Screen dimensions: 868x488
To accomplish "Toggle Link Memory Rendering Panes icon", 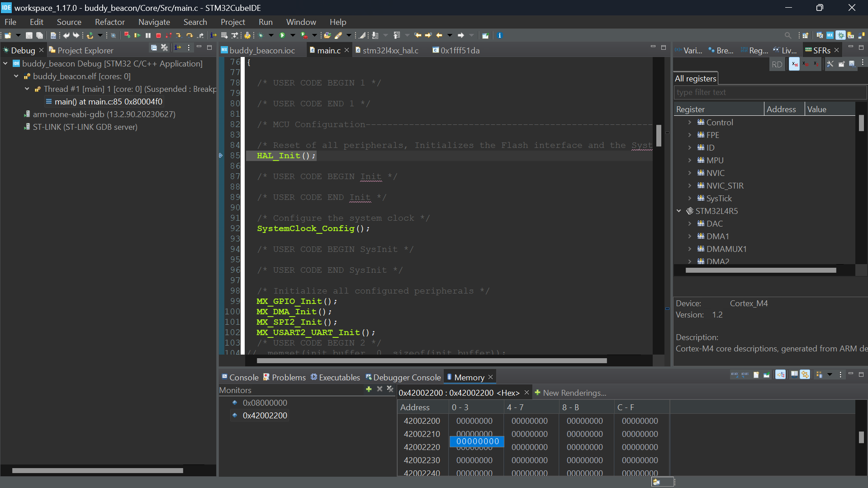I will coord(805,374).
